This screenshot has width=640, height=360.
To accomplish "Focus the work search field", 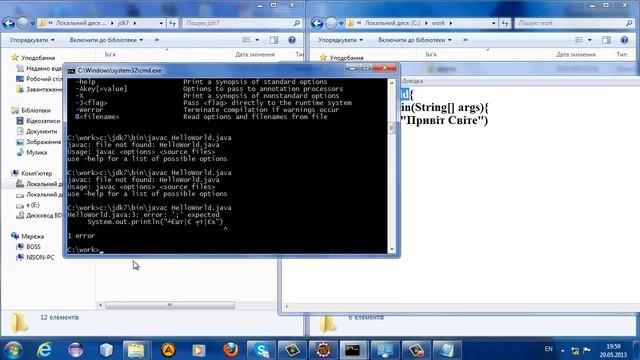I will click(575, 23).
